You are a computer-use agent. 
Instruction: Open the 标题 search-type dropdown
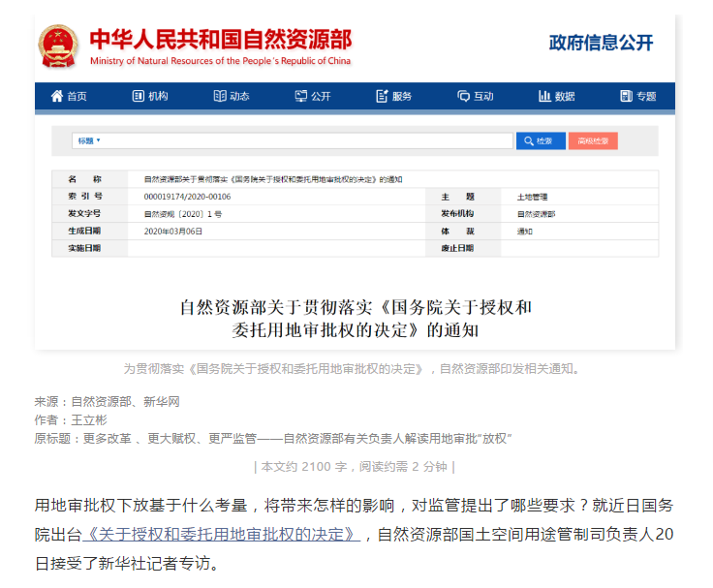[89, 141]
